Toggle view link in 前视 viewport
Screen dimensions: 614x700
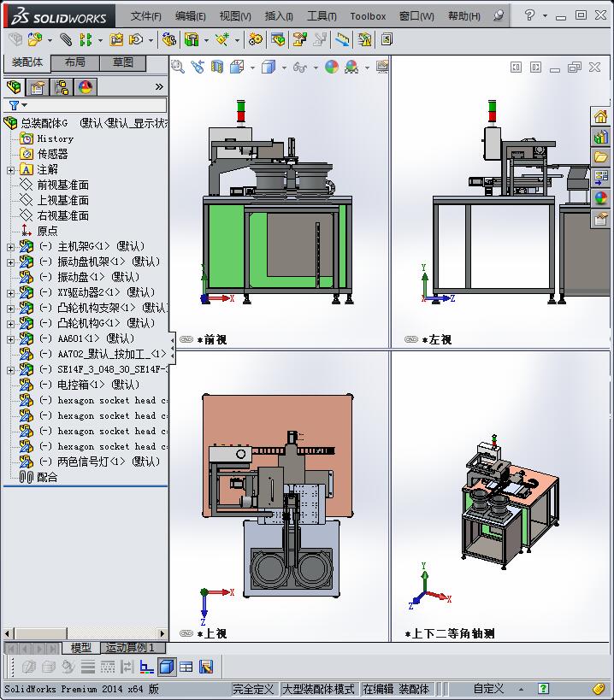pyautogui.click(x=186, y=339)
